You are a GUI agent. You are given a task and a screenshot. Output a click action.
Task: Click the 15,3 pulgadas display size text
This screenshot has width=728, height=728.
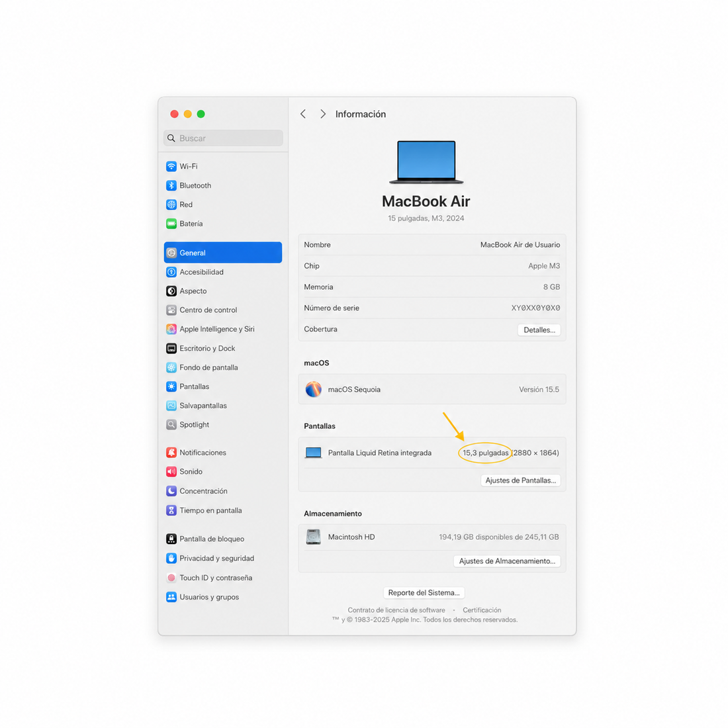point(486,453)
